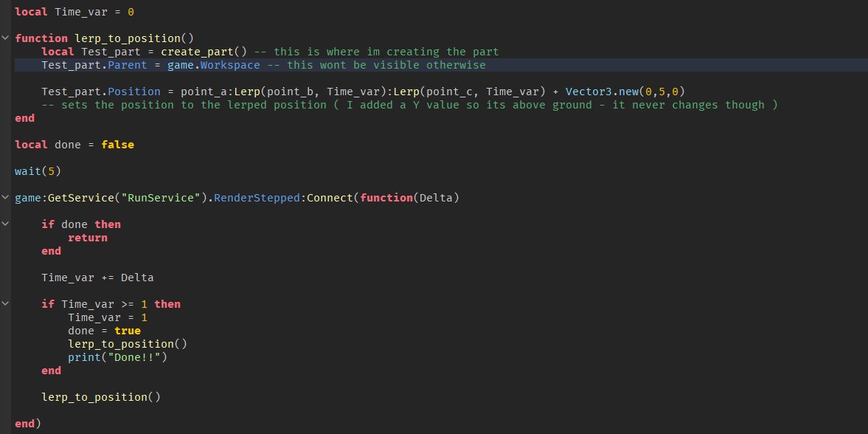
Task: Click the final 'end)' line
Action: pos(28,424)
